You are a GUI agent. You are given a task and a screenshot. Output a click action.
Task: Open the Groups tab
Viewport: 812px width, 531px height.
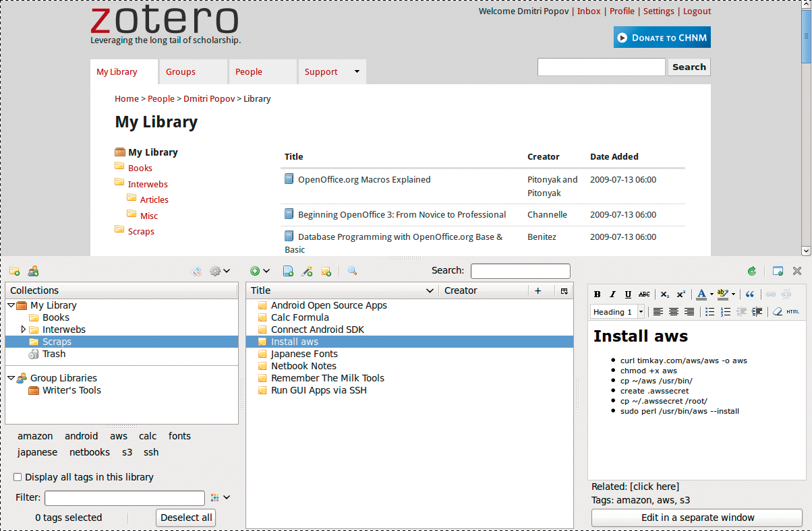[x=194, y=72]
